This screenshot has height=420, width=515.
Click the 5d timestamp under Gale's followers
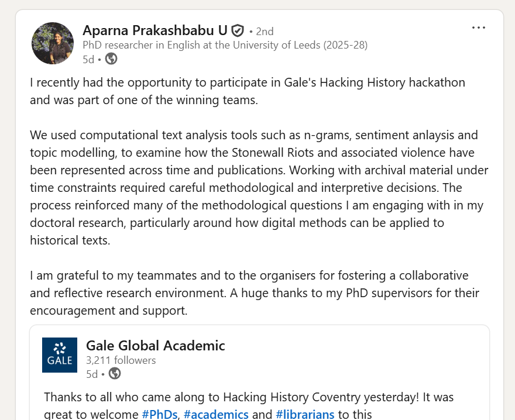coord(91,374)
